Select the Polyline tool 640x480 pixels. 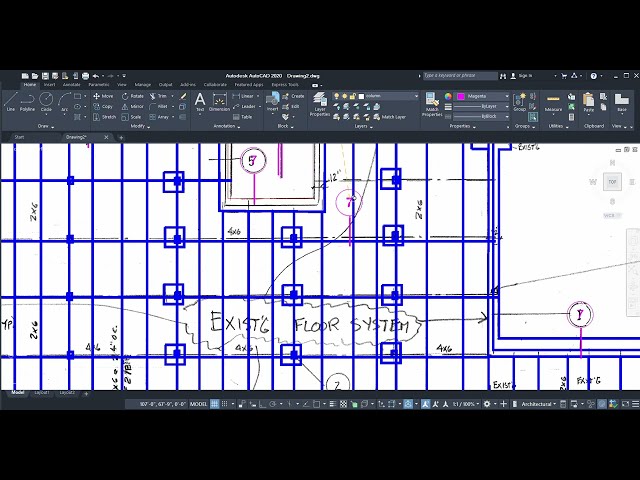(x=27, y=102)
